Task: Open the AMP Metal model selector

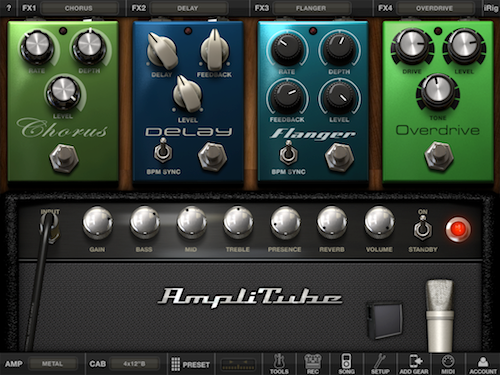Action: (x=52, y=364)
